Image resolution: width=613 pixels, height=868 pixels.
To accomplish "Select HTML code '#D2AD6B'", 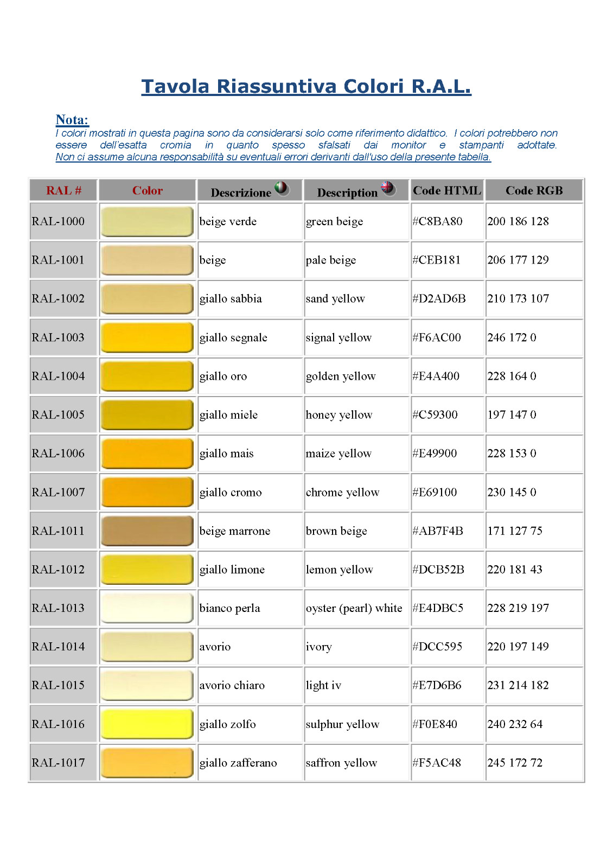I will (439, 298).
